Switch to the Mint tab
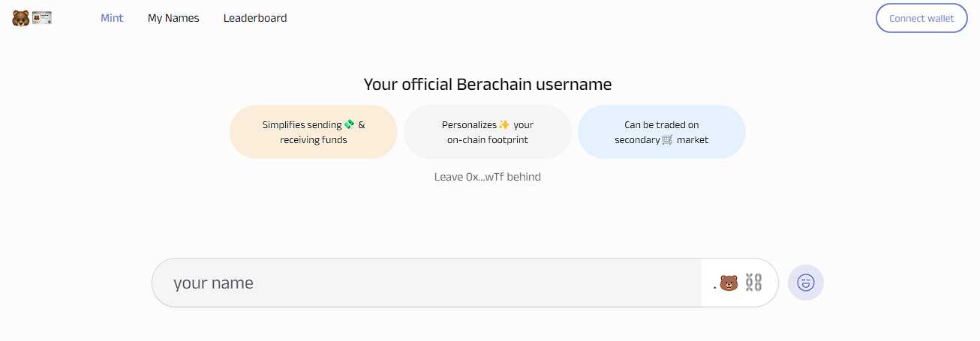The height and width of the screenshot is (341, 980). tap(112, 18)
